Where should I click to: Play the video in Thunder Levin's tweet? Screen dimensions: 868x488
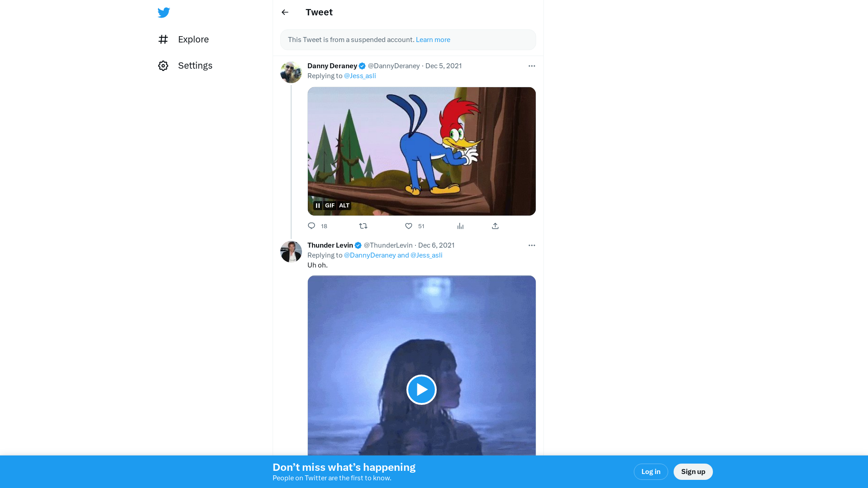click(x=421, y=389)
